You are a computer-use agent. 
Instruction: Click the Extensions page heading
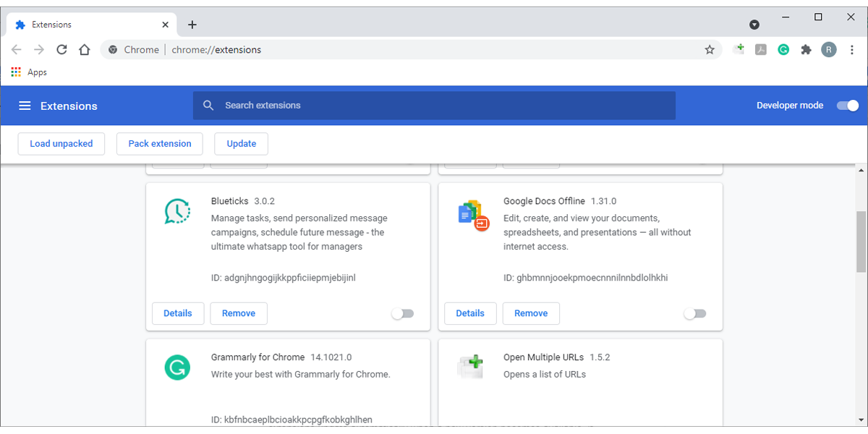point(69,106)
